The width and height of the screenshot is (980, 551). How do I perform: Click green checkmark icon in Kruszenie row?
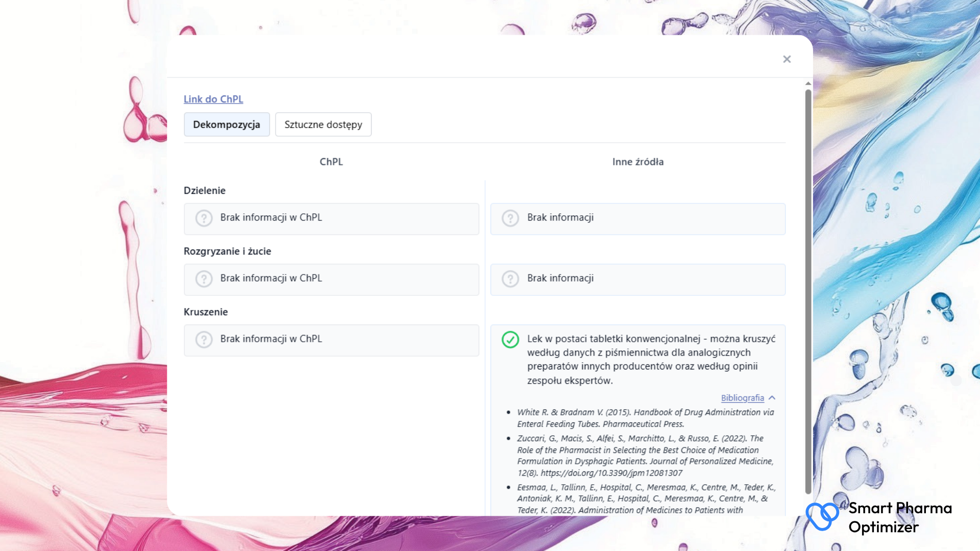pos(510,340)
